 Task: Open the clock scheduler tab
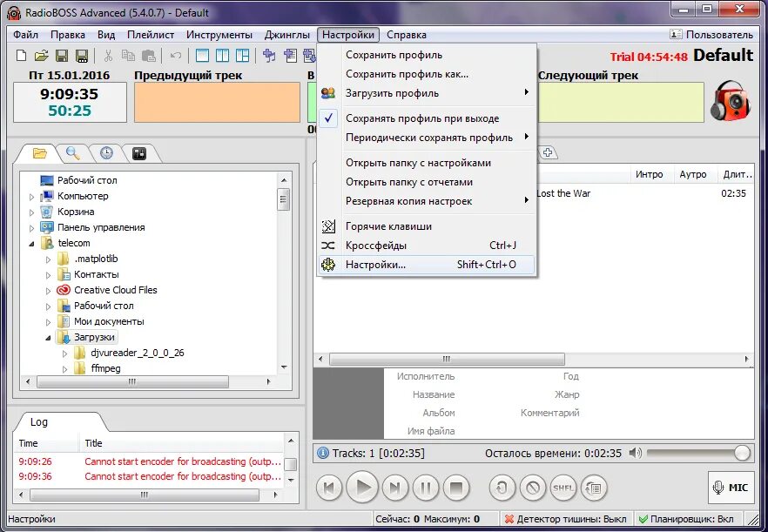click(x=106, y=153)
